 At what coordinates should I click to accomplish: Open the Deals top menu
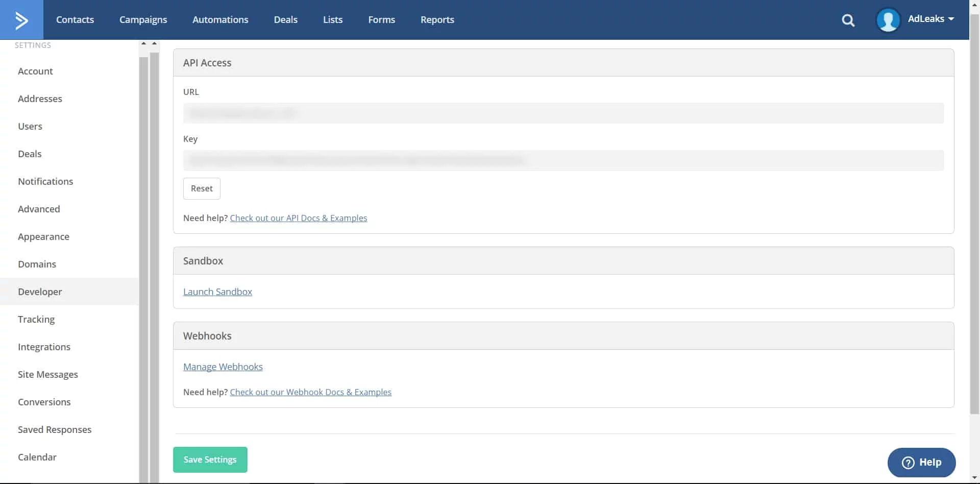(x=285, y=19)
